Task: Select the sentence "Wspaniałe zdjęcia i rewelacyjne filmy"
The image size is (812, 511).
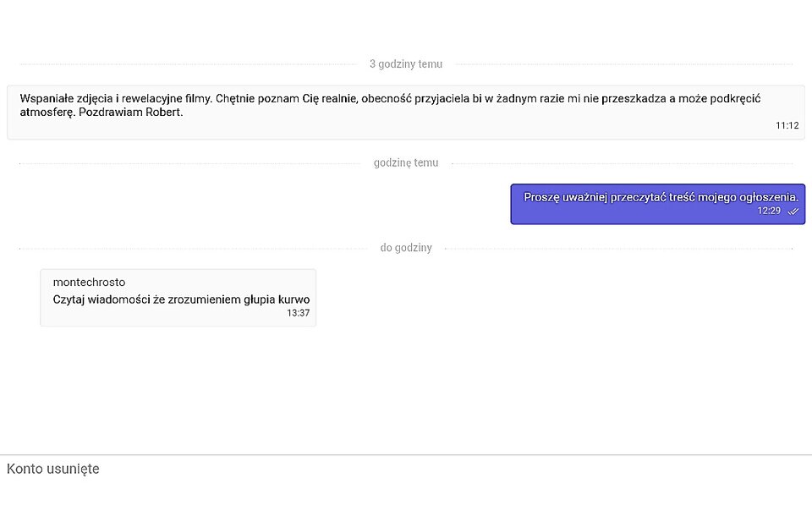Action: (115, 99)
